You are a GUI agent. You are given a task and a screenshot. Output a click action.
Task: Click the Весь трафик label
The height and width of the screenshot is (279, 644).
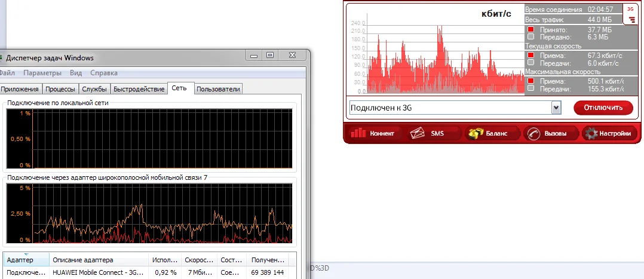coord(545,20)
